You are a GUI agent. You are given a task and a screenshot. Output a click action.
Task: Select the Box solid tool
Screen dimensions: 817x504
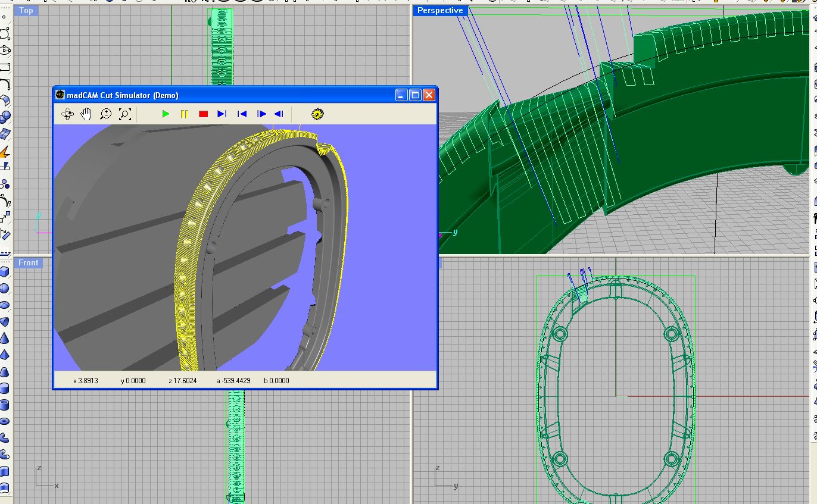pyautogui.click(x=5, y=272)
